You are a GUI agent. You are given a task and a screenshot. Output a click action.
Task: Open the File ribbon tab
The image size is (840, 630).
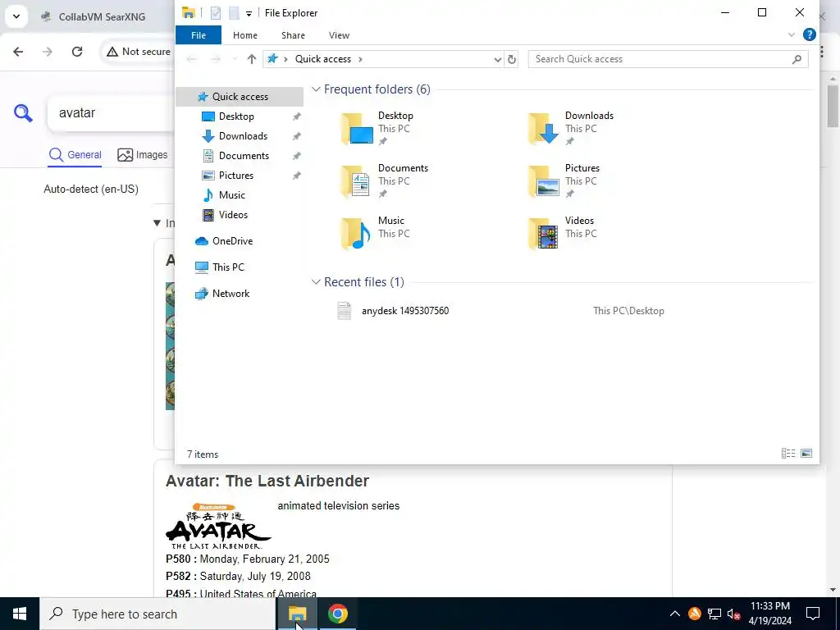(x=199, y=35)
